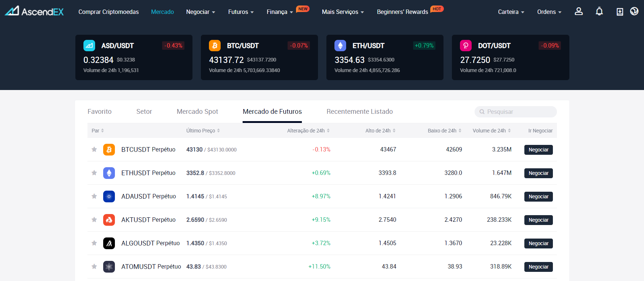This screenshot has width=644, height=281.
Task: Favorite BTCUSDT Perpétuo with the star
Action: tap(94, 149)
